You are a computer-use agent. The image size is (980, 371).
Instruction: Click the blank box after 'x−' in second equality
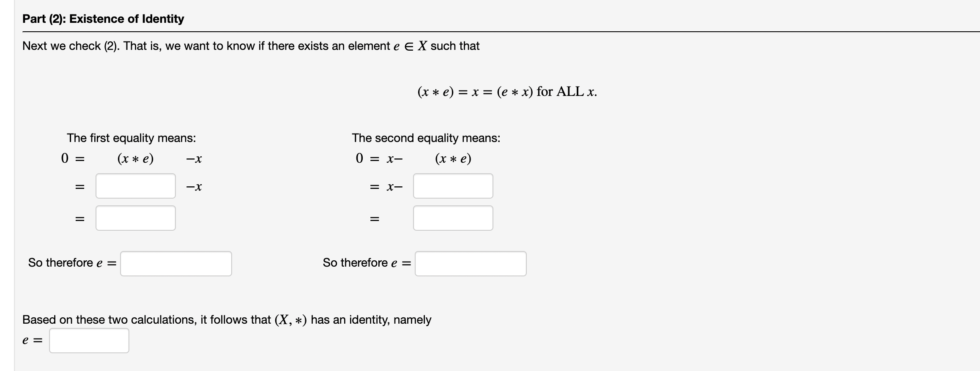453,186
